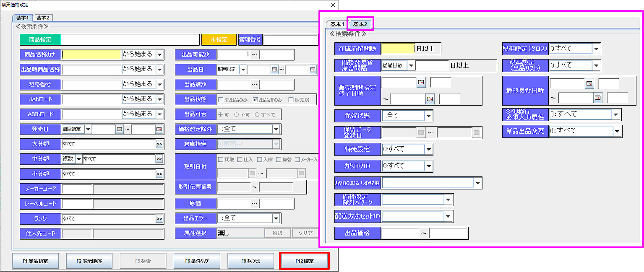
Task: Expand the 価格改定除外 dropdown
Action: coord(276,129)
